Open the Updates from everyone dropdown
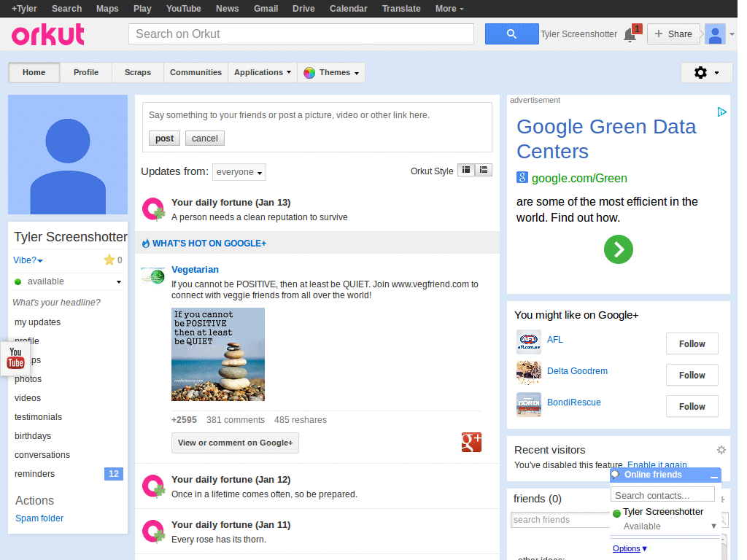The image size is (747, 560). (239, 172)
